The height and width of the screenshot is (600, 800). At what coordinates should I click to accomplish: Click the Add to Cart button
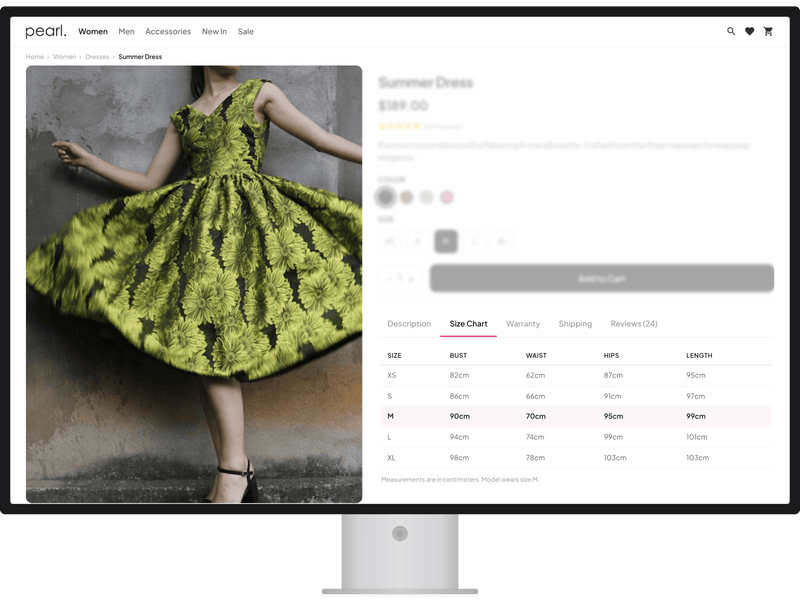[600, 279]
